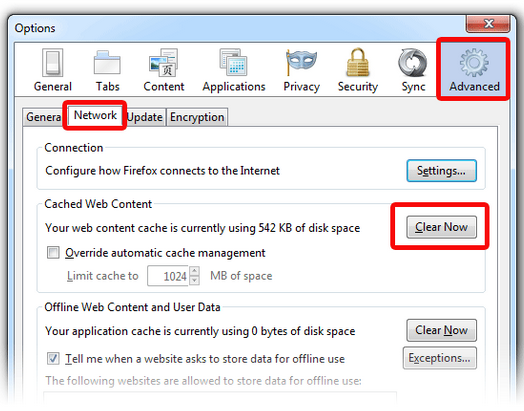Open the General options panel icon
The image size is (524, 411).
(x=52, y=62)
